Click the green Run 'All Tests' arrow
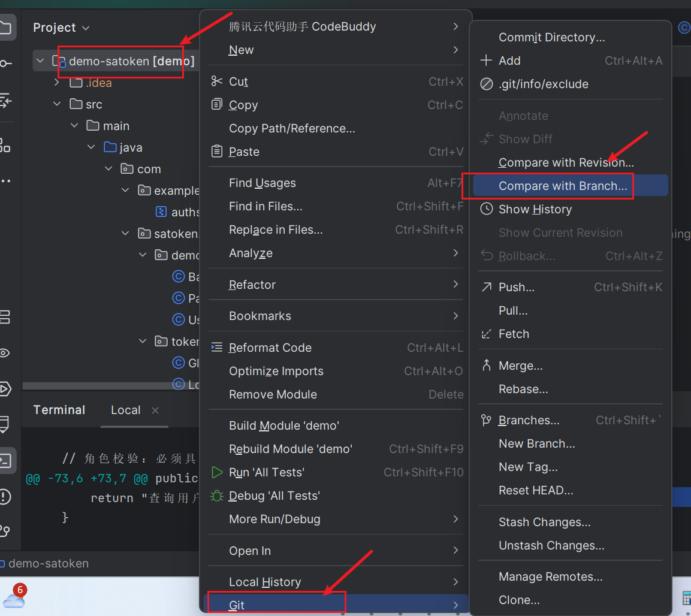 (216, 472)
